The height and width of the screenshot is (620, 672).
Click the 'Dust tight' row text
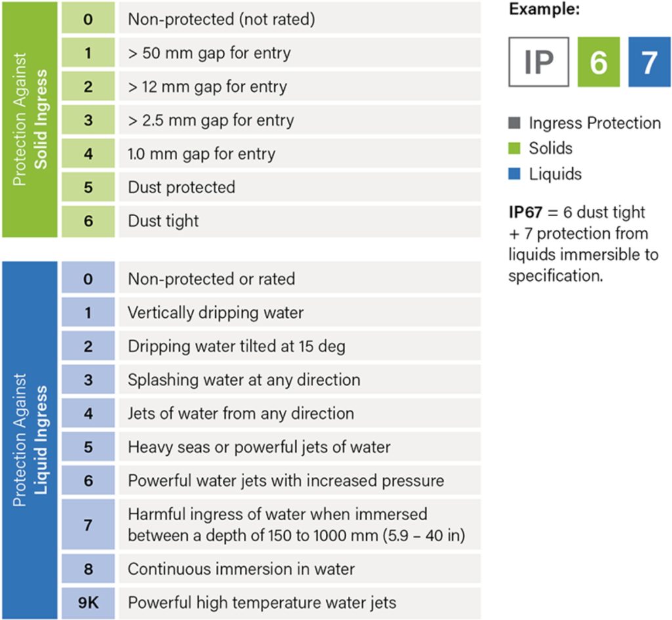pos(163,221)
